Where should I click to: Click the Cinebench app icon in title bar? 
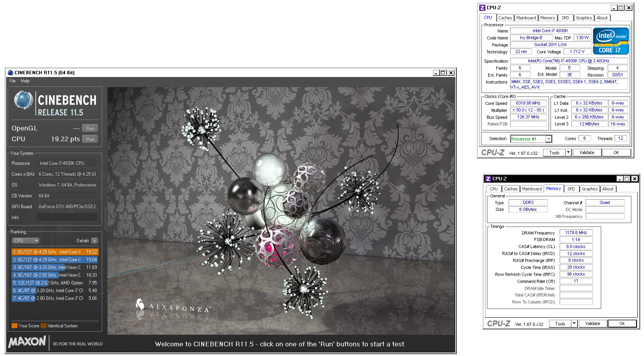[x=10, y=72]
